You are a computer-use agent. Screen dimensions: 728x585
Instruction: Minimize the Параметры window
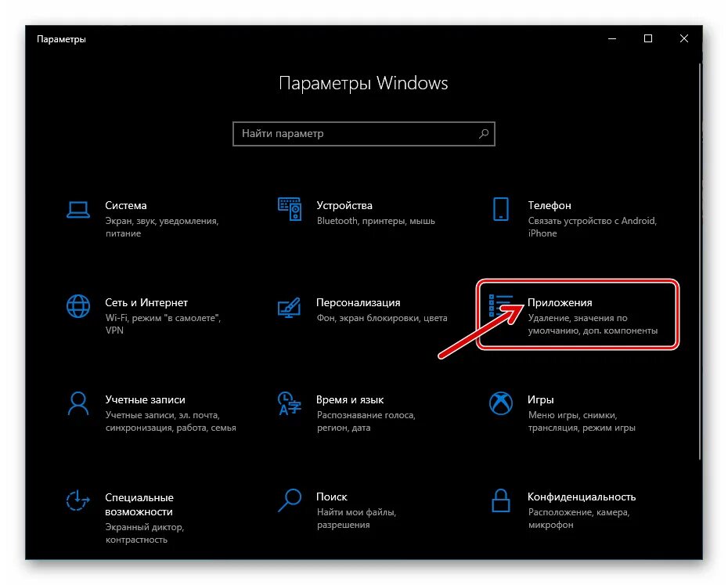pos(612,38)
